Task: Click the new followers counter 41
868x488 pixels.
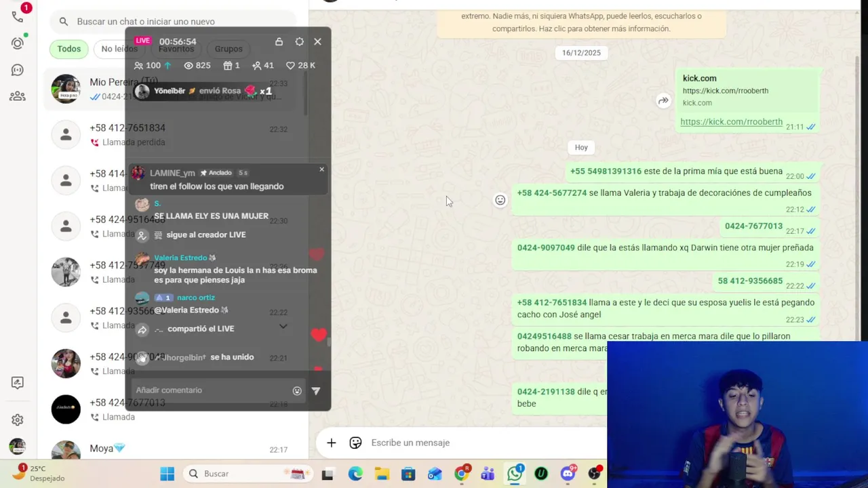Action: coord(263,65)
